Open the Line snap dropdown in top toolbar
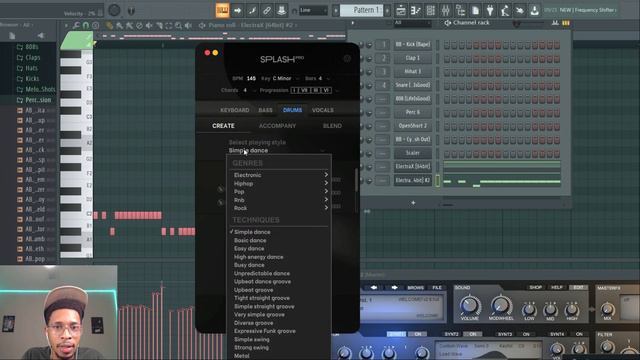Viewport: 640px width, 360px height. point(313,10)
